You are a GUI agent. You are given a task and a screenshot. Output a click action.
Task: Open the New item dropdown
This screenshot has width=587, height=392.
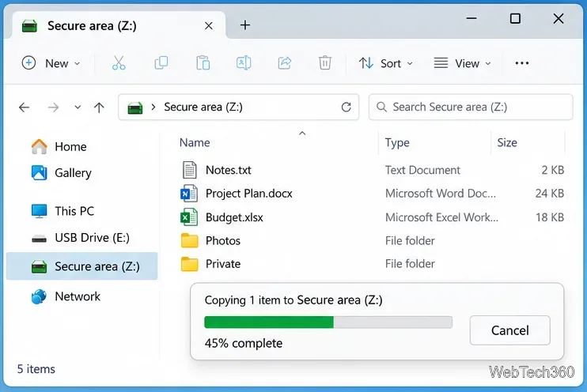(x=51, y=63)
